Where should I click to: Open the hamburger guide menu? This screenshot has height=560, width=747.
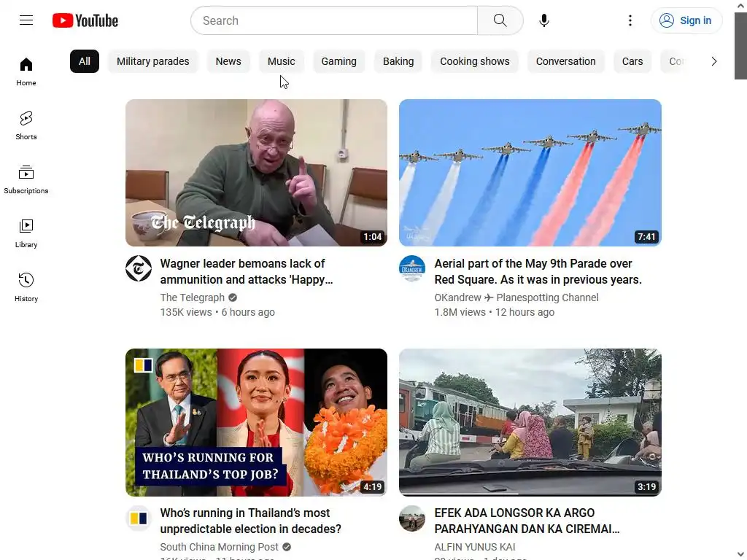tap(26, 20)
